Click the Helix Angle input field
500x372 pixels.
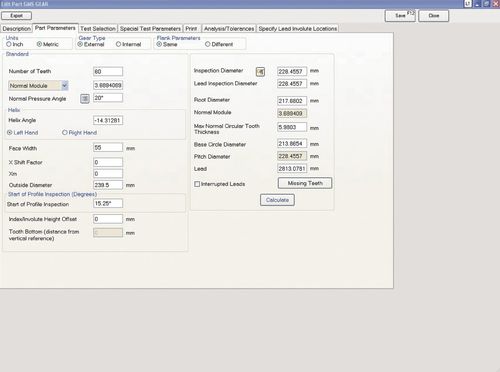[108, 120]
